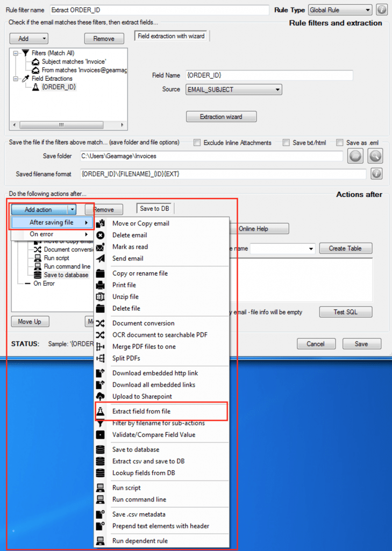
Task: Click the browse folder icon next to Save folder
Action: point(355,156)
